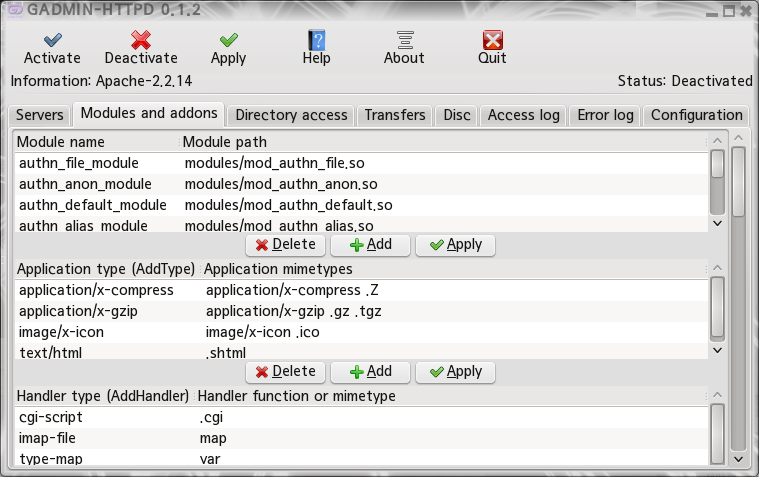Switch to the Servers tab
The height and width of the screenshot is (477, 759).
(39, 115)
